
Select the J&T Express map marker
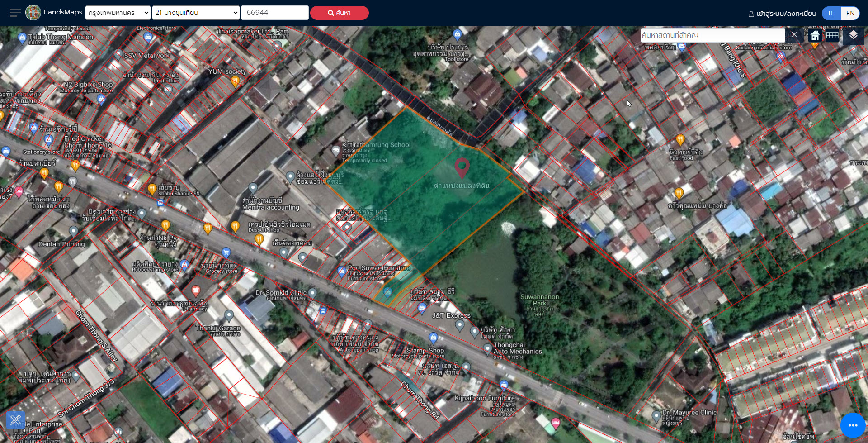(460, 325)
